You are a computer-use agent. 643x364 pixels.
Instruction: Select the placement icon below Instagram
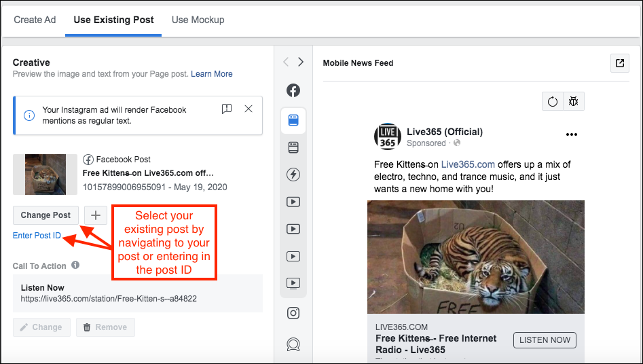[293, 344]
